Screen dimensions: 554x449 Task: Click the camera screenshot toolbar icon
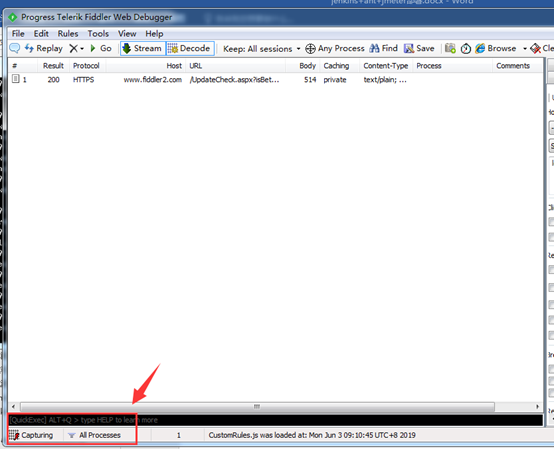click(450, 48)
